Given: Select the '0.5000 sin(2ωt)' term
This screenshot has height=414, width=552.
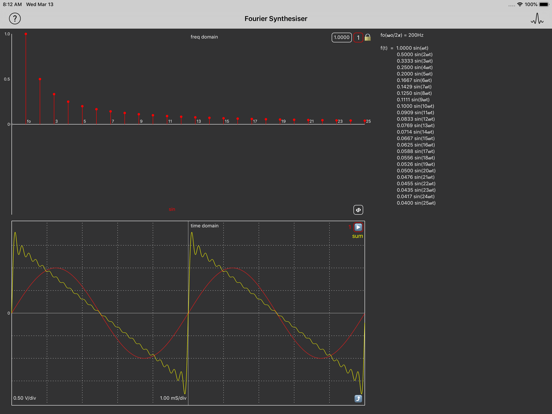Looking at the screenshot, I should point(415,55).
